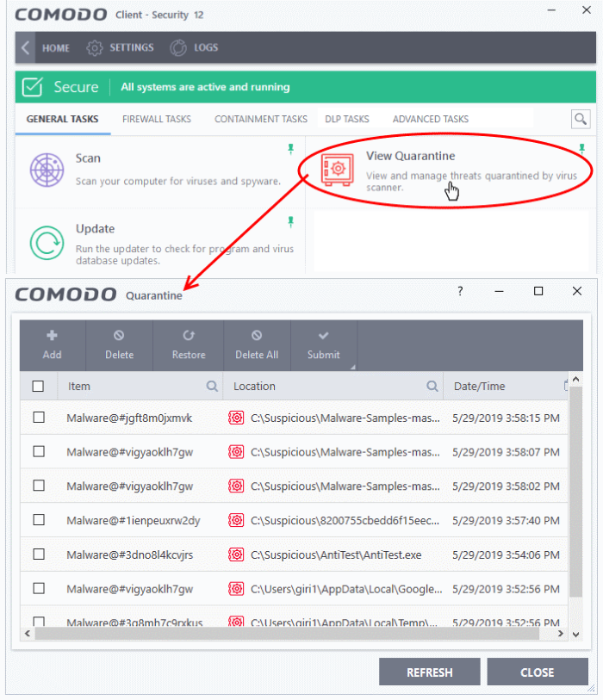Click the Secure status checkmark icon
Screen dimensions: 603x700
coord(33,87)
